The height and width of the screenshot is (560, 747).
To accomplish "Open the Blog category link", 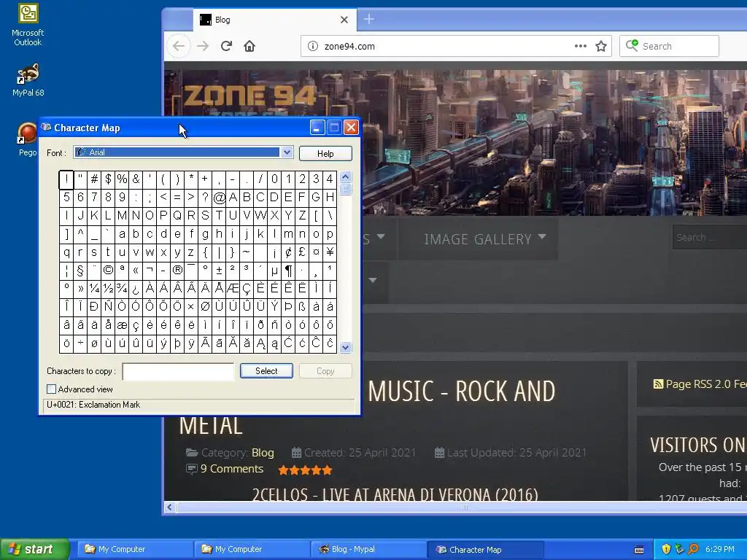I will 263,452.
